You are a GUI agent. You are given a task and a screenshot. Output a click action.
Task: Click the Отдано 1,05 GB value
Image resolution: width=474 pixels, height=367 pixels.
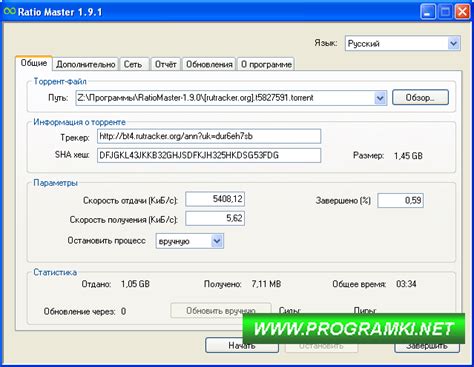(x=135, y=284)
